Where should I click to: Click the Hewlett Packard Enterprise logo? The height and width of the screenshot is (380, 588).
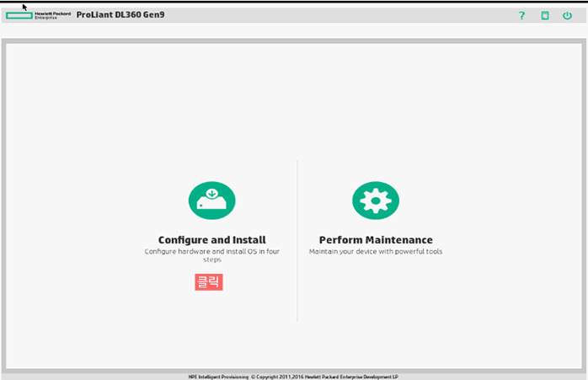pos(38,15)
